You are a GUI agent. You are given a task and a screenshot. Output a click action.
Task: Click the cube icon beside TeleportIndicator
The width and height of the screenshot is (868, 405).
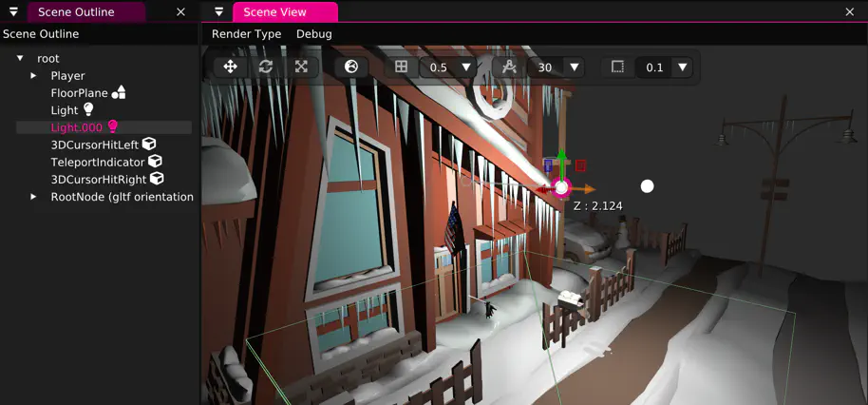[155, 163]
